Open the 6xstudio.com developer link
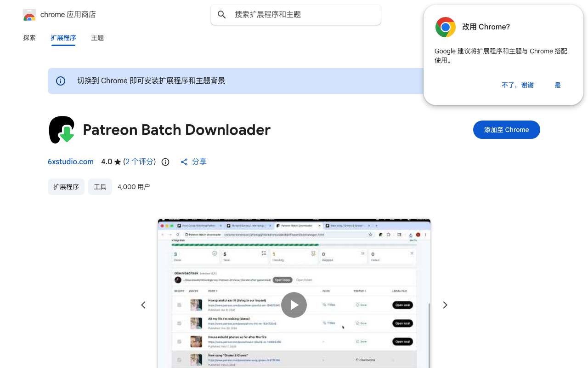This screenshot has width=588, height=368. pos(71,162)
